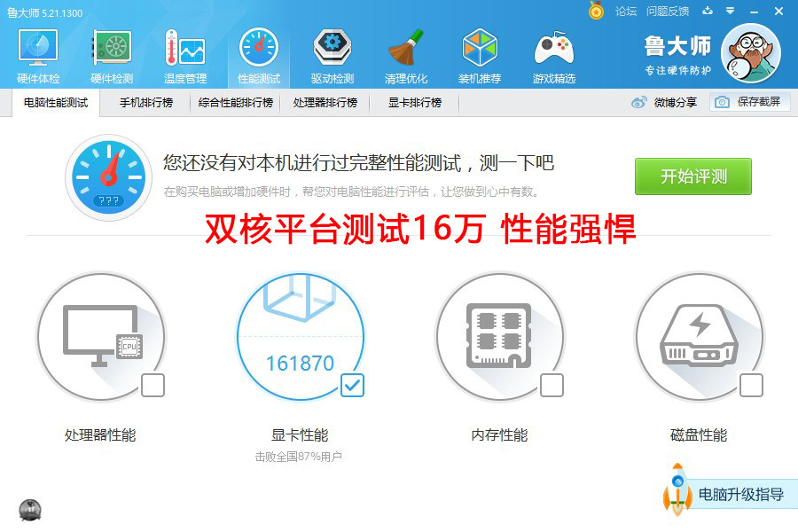Click the 微博分享 share link
Viewport: 798px width, 532px height.
(x=676, y=102)
